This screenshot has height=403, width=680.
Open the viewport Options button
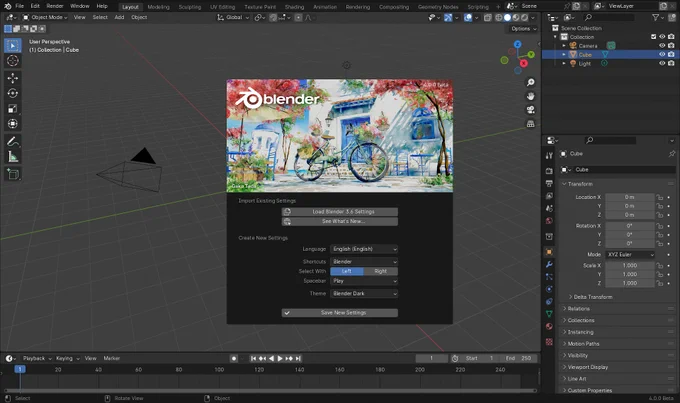(x=523, y=29)
